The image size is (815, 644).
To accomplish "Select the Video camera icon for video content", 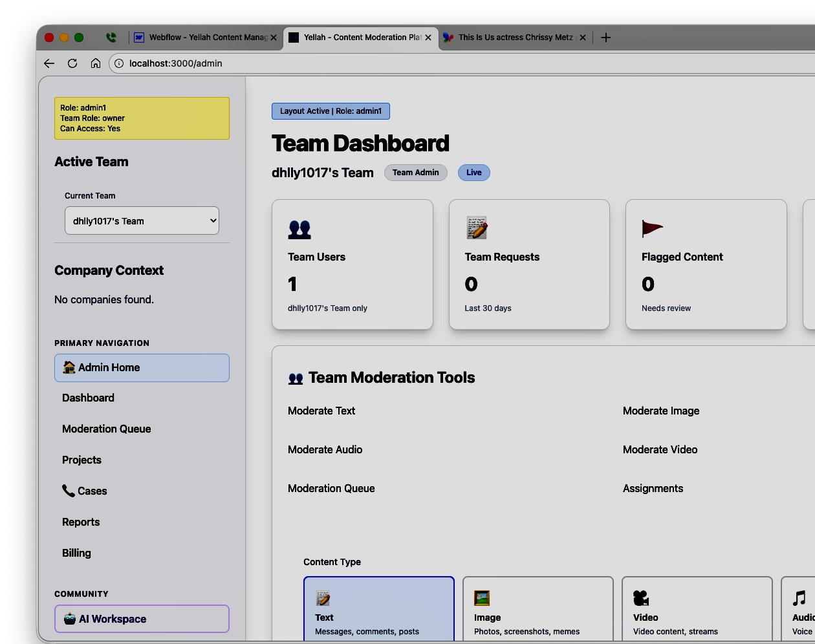I will coord(641,597).
